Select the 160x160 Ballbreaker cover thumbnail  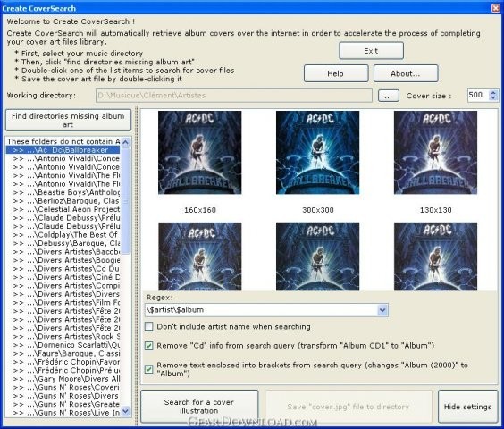pos(199,153)
